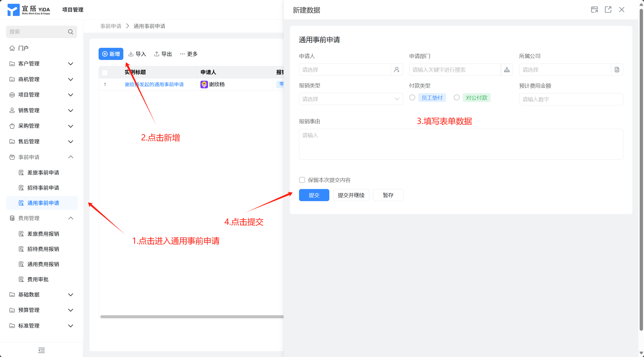Click the person-add icon in 申请人 field

coord(397,70)
